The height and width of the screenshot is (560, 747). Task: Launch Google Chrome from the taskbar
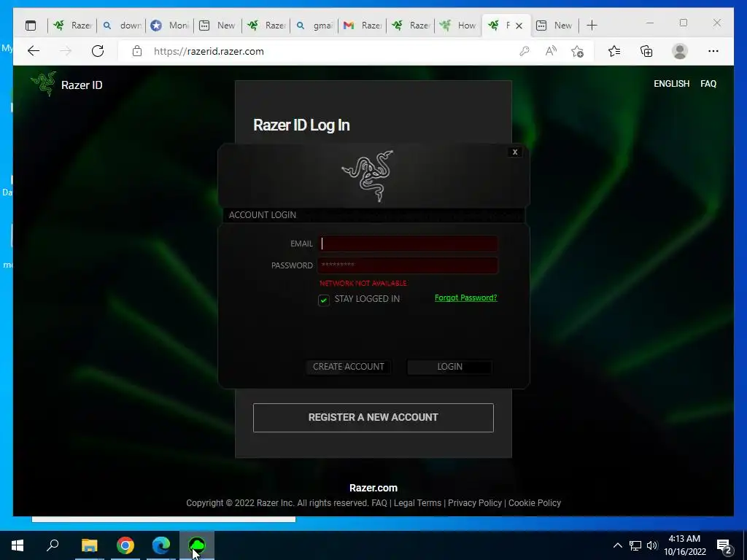pyautogui.click(x=125, y=545)
